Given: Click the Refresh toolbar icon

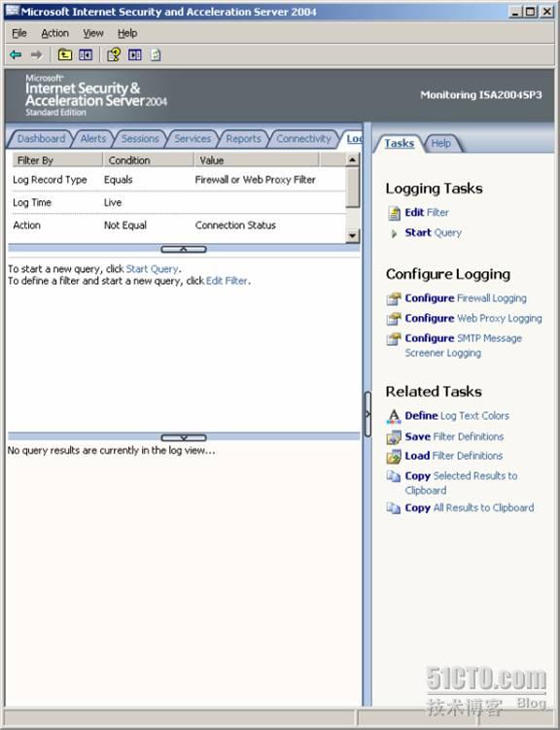Looking at the screenshot, I should [x=156, y=55].
